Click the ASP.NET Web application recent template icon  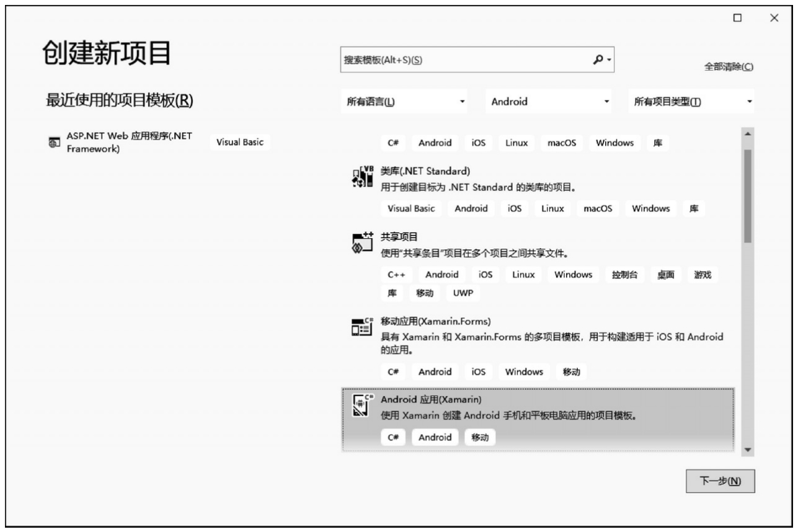tap(55, 143)
